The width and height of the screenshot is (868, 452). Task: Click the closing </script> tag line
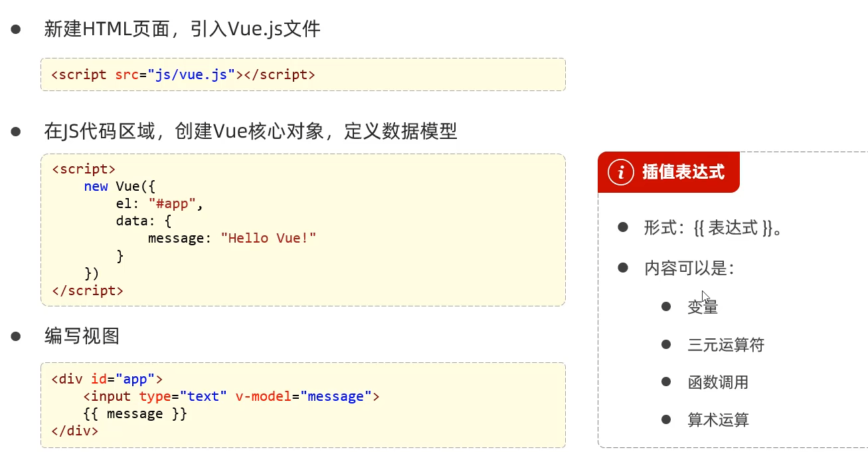(87, 290)
